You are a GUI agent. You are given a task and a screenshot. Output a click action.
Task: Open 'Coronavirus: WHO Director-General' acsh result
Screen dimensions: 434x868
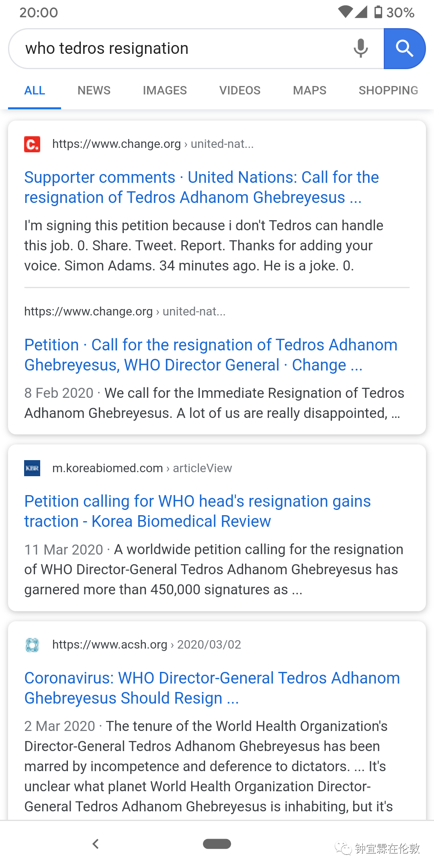pyautogui.click(x=212, y=688)
